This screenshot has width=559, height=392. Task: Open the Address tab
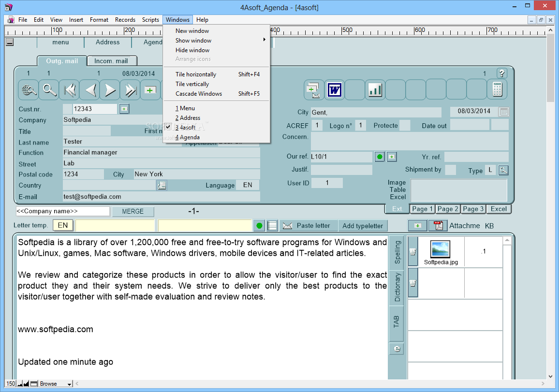point(108,42)
